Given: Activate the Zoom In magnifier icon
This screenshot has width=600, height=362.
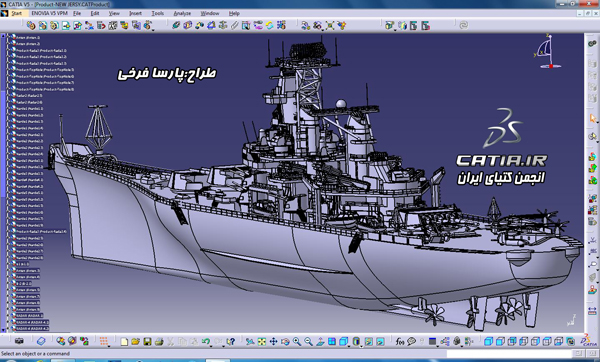Looking at the screenshot, I should coord(297,341).
